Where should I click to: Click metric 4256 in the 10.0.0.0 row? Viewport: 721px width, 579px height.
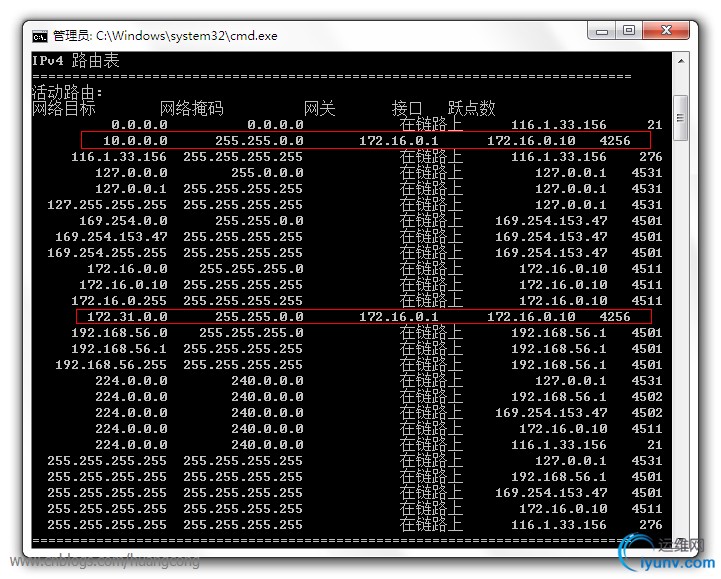[x=615, y=141]
